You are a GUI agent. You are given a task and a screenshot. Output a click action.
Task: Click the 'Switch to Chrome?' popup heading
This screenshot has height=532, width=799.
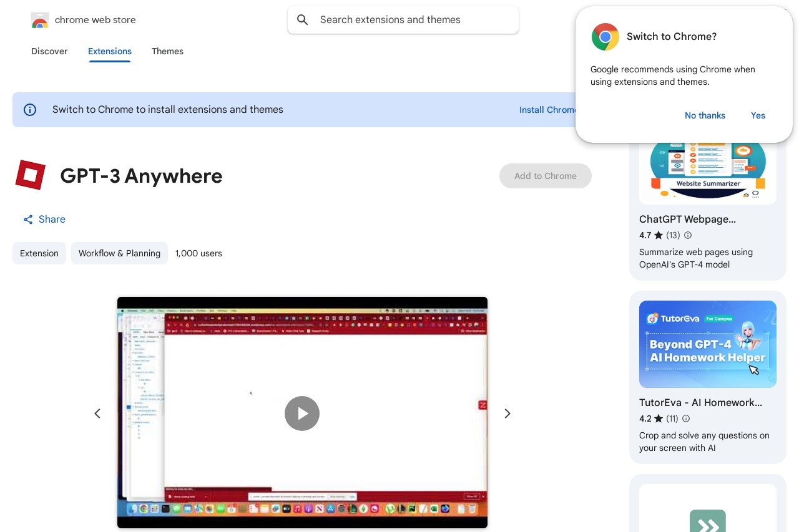click(x=672, y=37)
